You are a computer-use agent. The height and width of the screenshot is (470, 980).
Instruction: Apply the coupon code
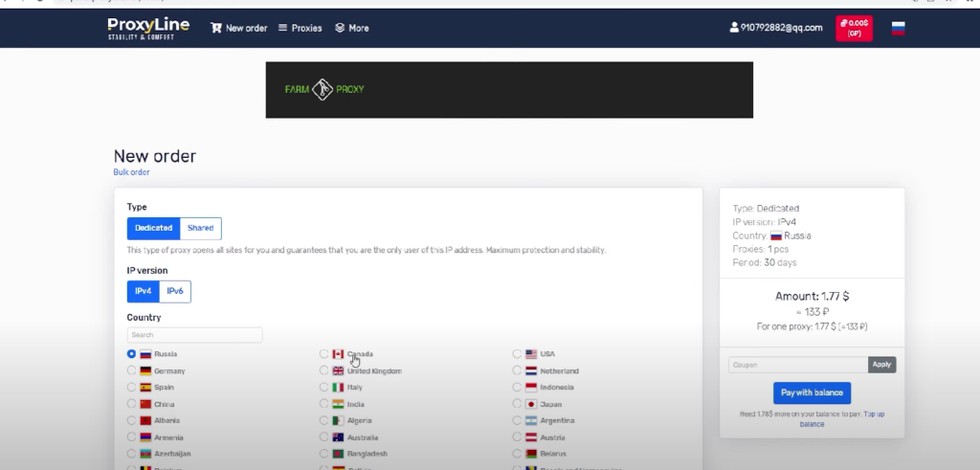tap(881, 365)
